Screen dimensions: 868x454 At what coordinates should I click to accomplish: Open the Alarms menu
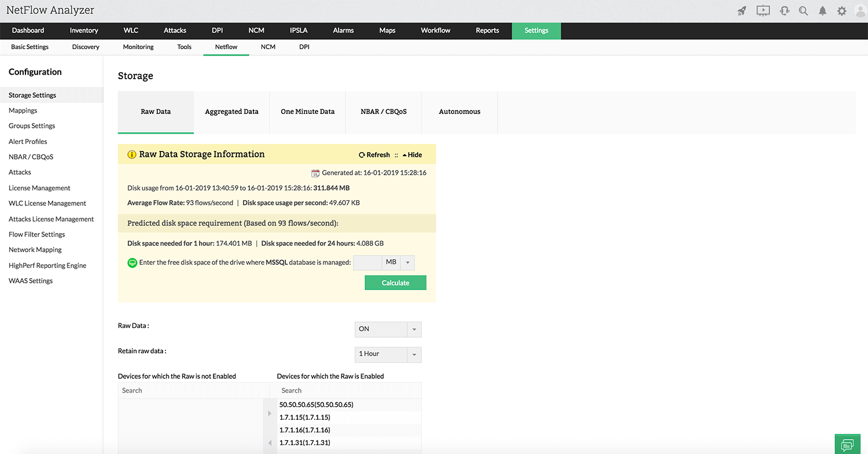[x=343, y=31]
